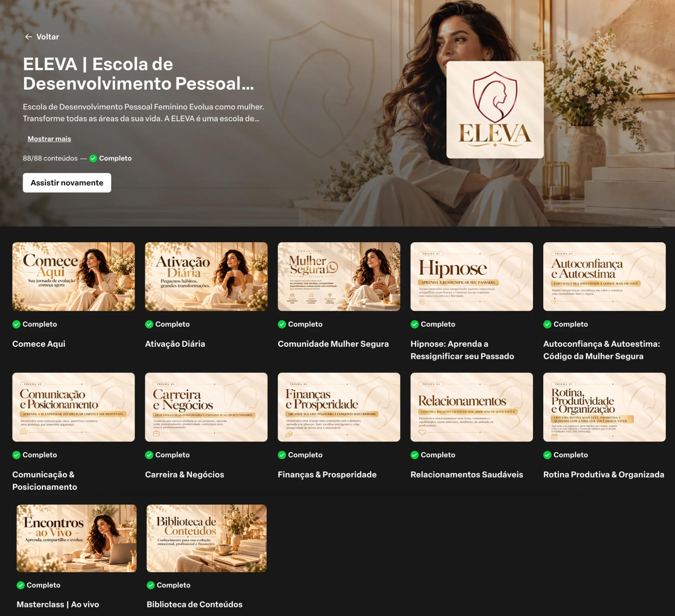
Task: Click the title Autoconfiança & Autoestima: Código da Mulher Segura
Action: click(602, 350)
